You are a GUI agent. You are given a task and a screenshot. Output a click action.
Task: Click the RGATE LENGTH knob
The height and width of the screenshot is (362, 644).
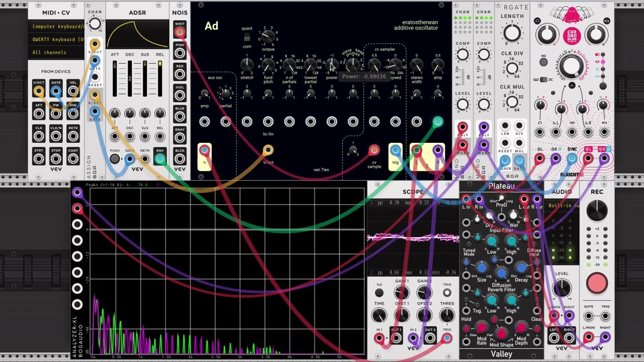tap(512, 33)
